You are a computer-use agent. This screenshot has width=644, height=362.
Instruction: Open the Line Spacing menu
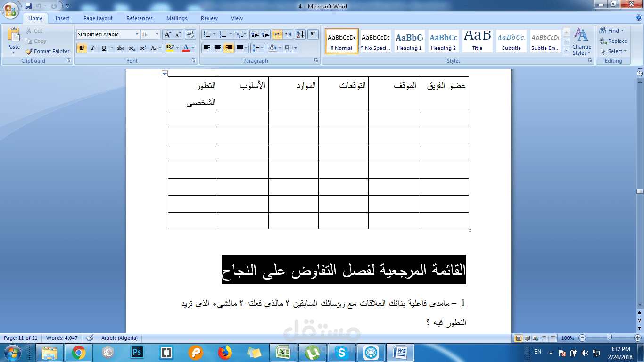click(257, 48)
